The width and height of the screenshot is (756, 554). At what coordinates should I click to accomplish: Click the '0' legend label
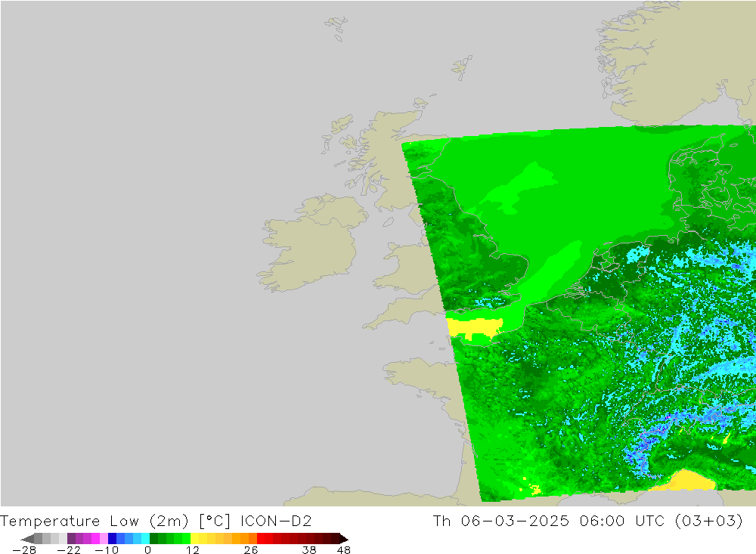coord(147,550)
